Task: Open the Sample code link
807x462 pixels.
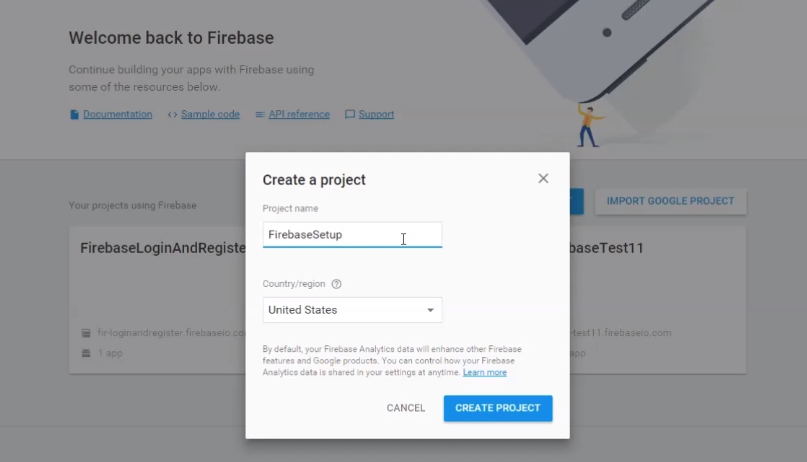Action: (x=210, y=115)
